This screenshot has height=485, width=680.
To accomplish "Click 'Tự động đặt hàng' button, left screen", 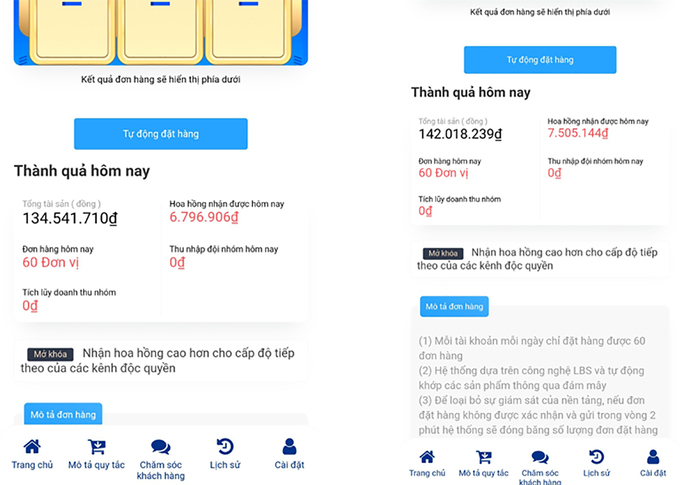I will point(161,134).
